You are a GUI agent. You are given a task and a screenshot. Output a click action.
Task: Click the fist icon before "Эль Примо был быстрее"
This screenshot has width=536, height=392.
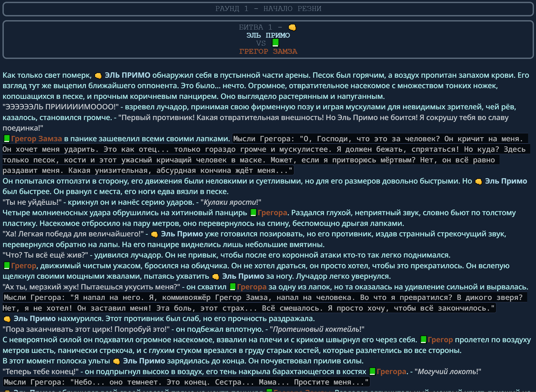(x=478, y=181)
